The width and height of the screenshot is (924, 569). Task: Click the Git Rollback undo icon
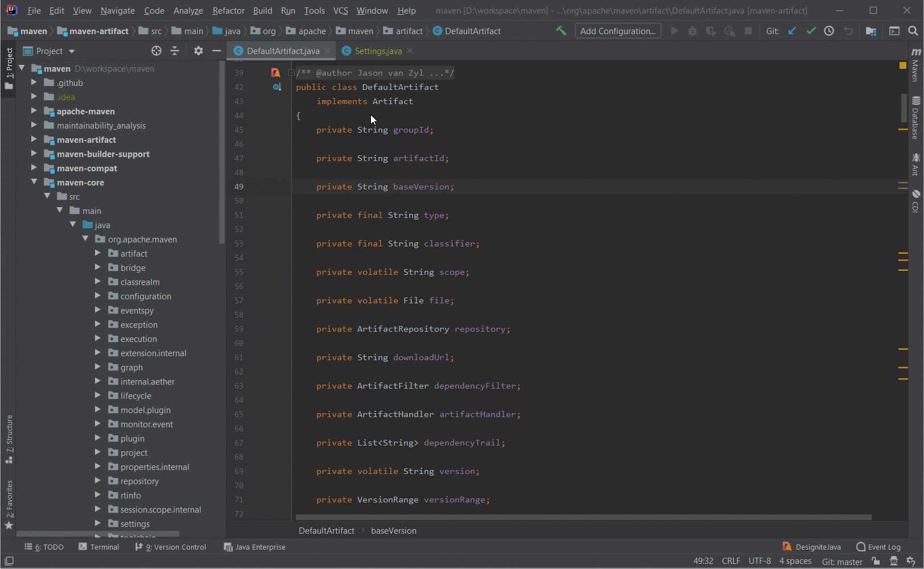[x=848, y=31]
